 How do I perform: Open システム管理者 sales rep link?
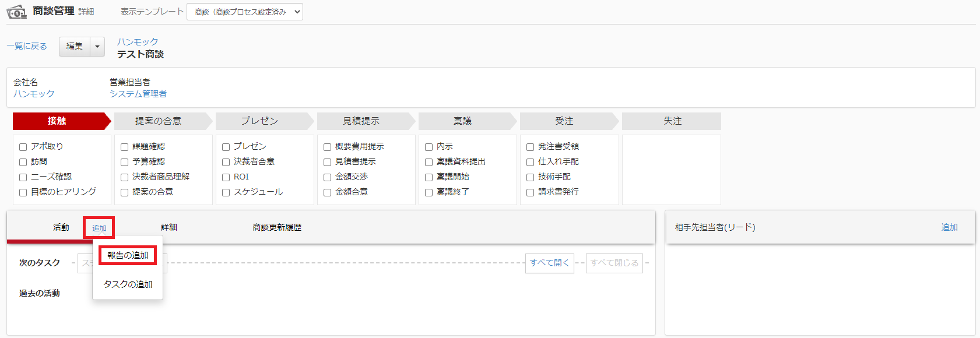138,94
